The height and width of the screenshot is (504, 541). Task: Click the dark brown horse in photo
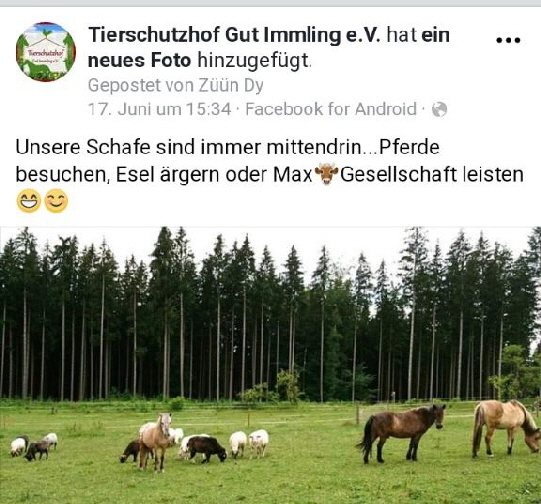click(x=401, y=433)
